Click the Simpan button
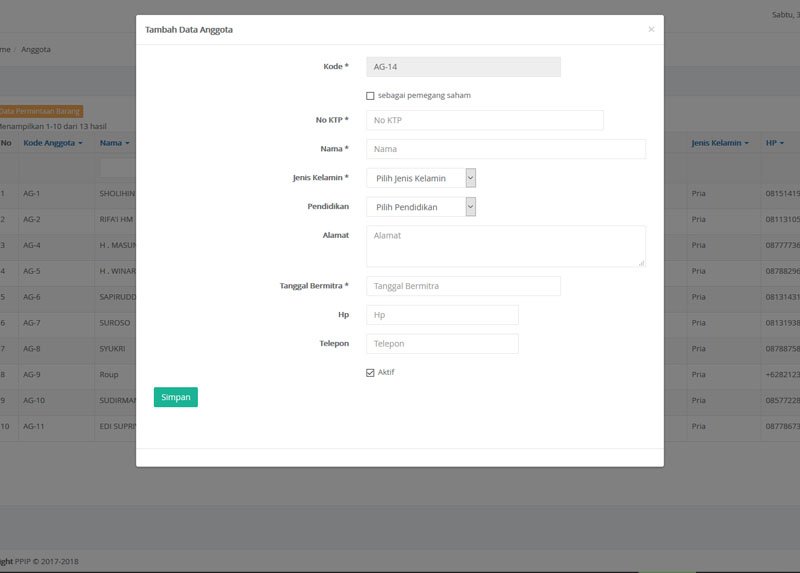This screenshot has height=573, width=800. (175, 397)
